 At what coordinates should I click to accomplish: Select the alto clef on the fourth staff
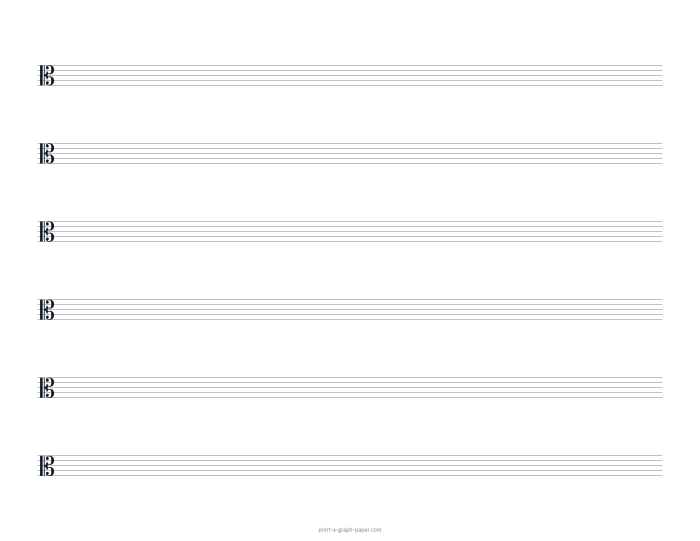[47, 309]
